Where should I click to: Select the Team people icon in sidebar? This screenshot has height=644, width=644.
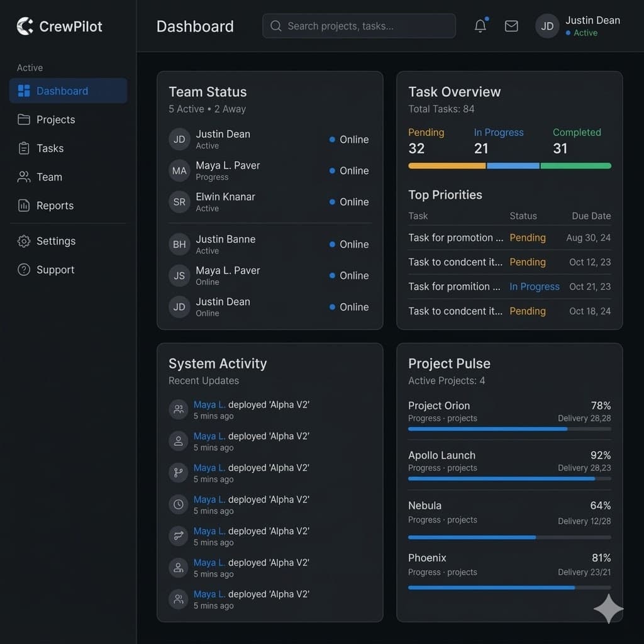(24, 177)
